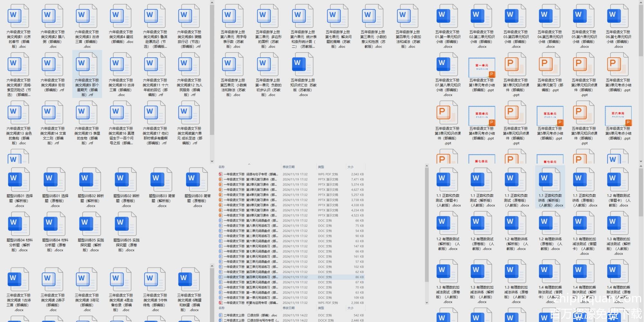Image resolution: width=644 pixels, height=322 pixels.
Task: Sort 一年级 file list by 类型 column
Action: point(321,167)
